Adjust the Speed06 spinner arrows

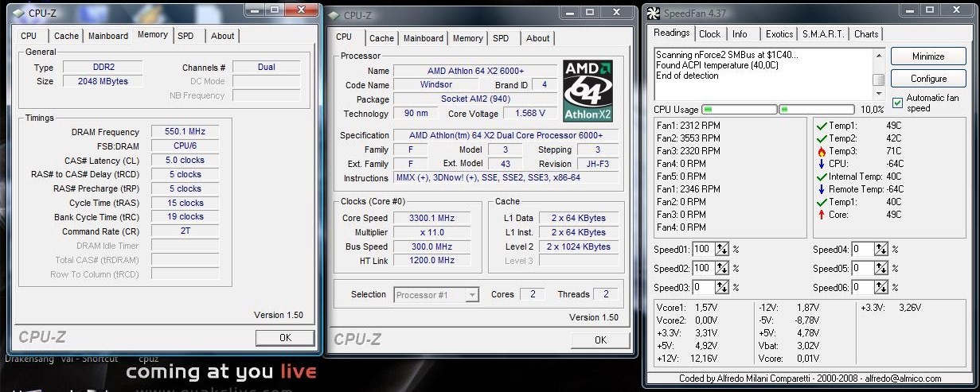pyautogui.click(x=882, y=287)
